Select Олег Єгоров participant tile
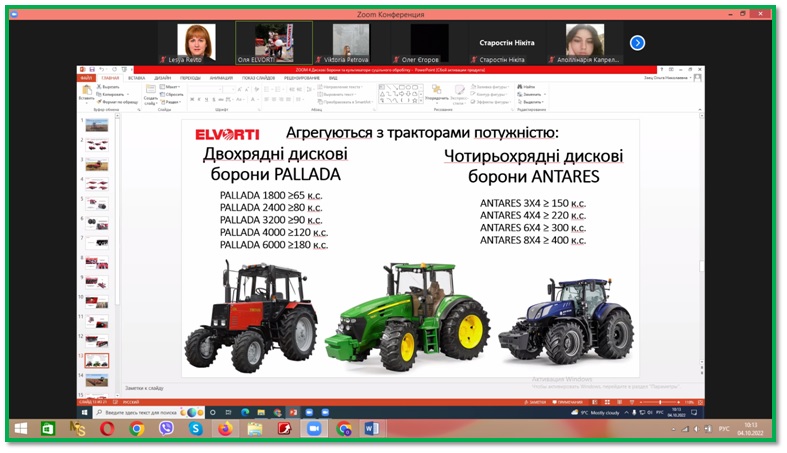The image size is (787, 453). tap(429, 43)
